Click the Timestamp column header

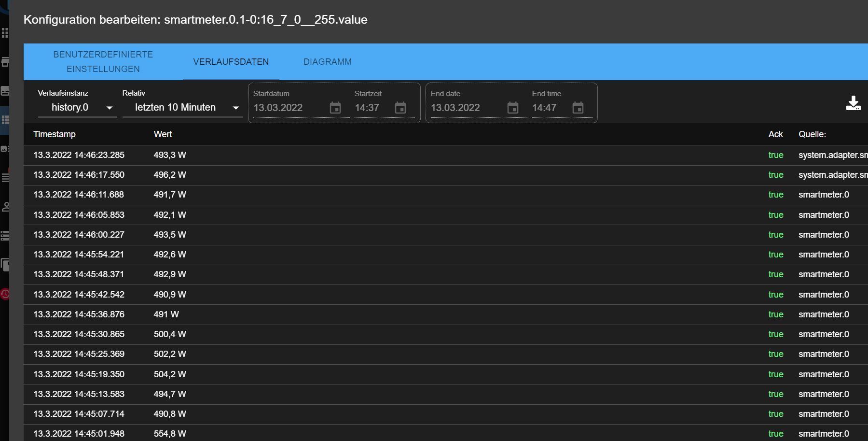pyautogui.click(x=55, y=134)
